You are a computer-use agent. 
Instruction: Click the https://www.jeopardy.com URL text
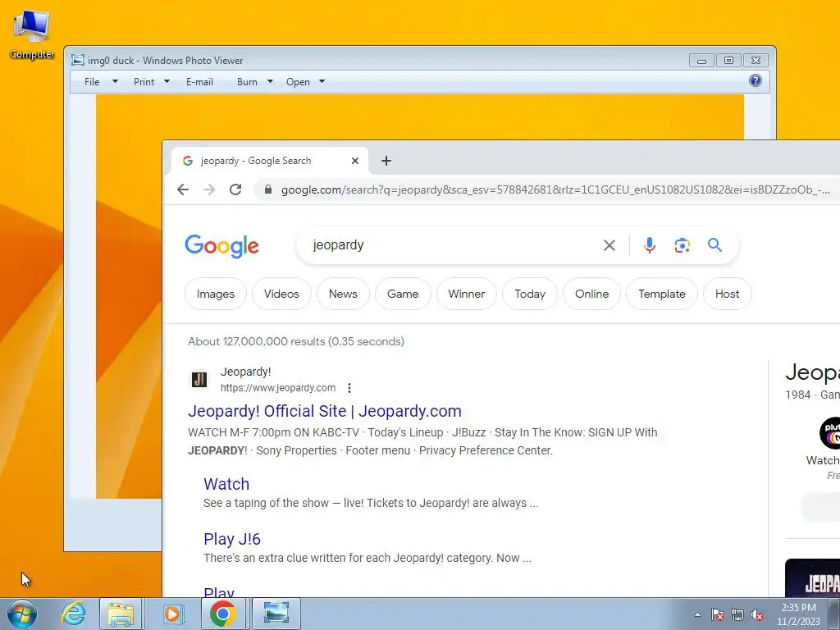pyautogui.click(x=278, y=388)
